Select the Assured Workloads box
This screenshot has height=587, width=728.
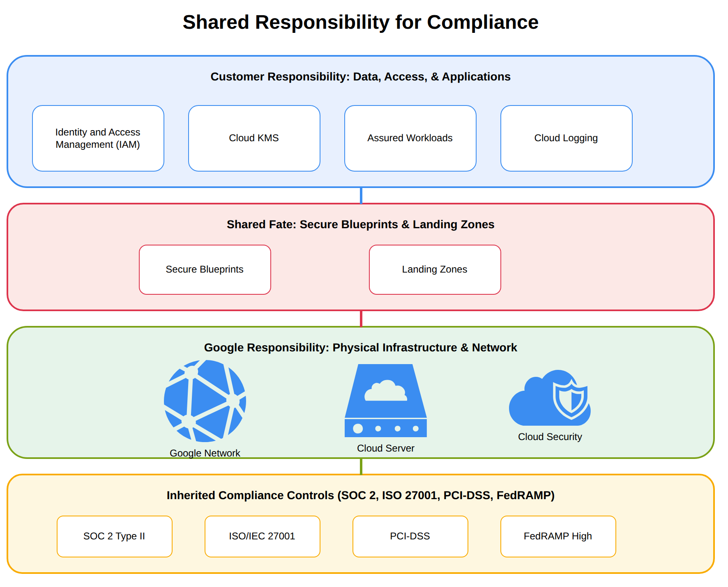pyautogui.click(x=410, y=138)
